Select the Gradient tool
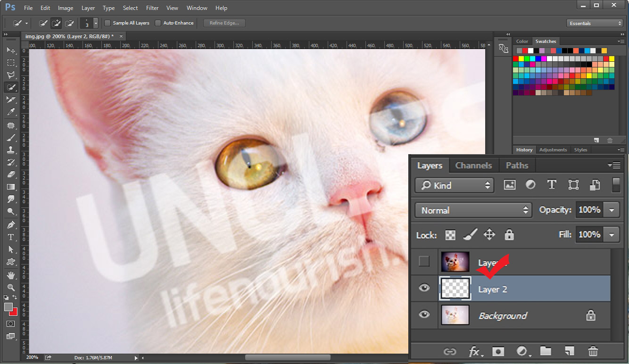Image resolution: width=629 pixels, height=364 pixels. [x=11, y=187]
